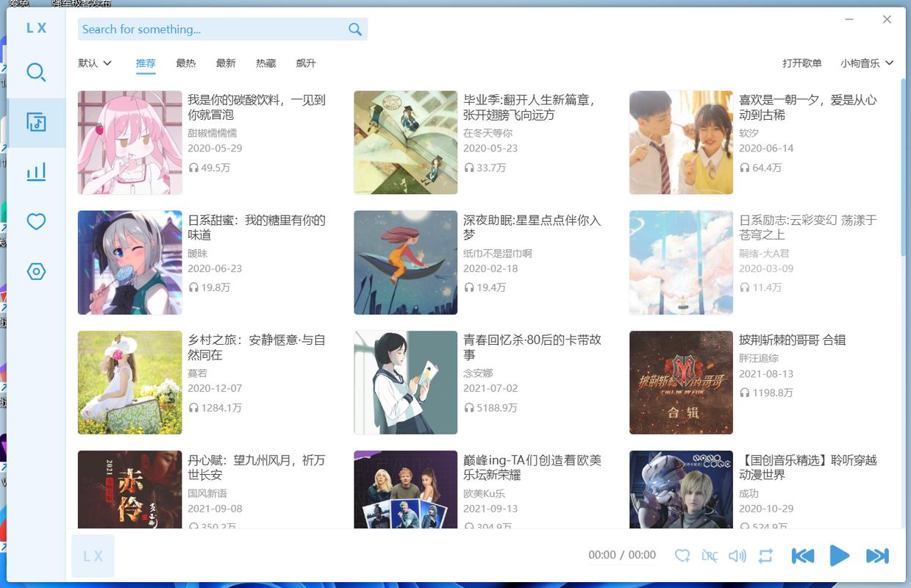
Task: Open settings via the sidebar hexagon icon
Action: 36,271
